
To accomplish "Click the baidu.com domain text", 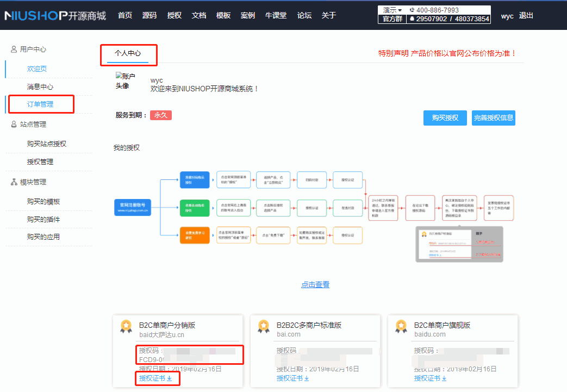I will (x=430, y=334).
